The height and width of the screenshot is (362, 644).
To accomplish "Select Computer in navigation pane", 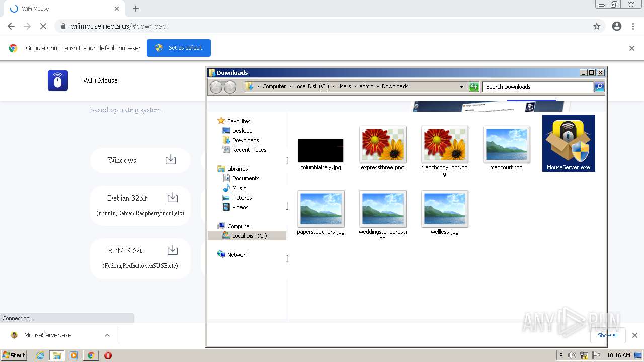I will 239,226.
